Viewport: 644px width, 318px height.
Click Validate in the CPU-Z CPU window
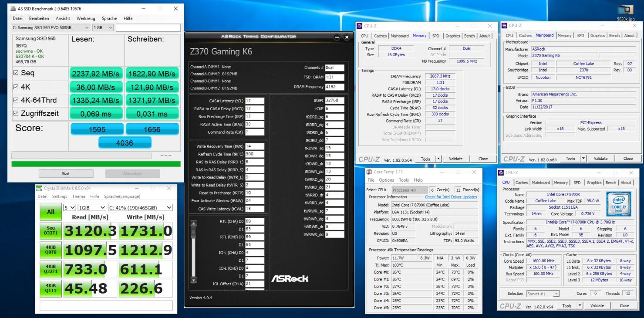tap(597, 306)
